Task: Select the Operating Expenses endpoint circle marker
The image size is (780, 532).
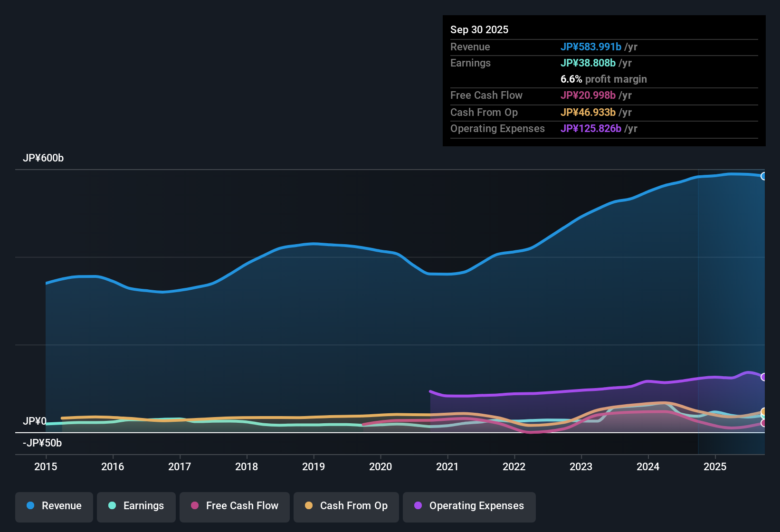Action: (764, 377)
